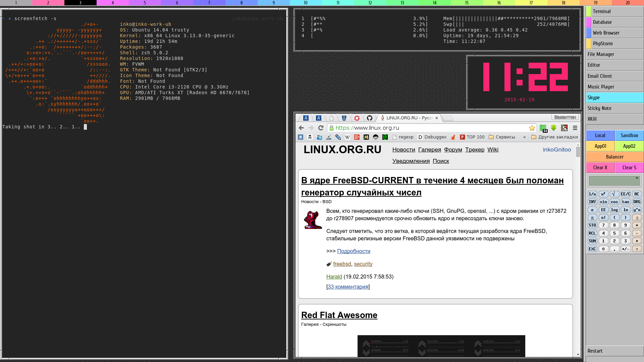The width and height of the screenshot is (644, 362).
Task: Toggle INV mode on the calculator
Action: click(x=592, y=202)
